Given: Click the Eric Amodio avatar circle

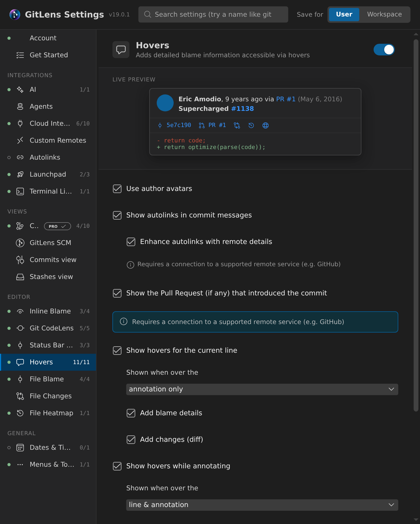Looking at the screenshot, I should pos(165,103).
